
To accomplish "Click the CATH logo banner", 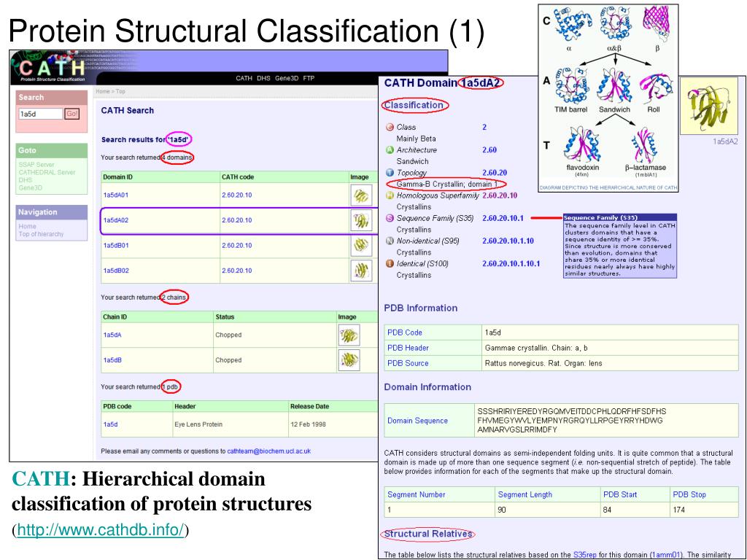I will click(x=53, y=67).
